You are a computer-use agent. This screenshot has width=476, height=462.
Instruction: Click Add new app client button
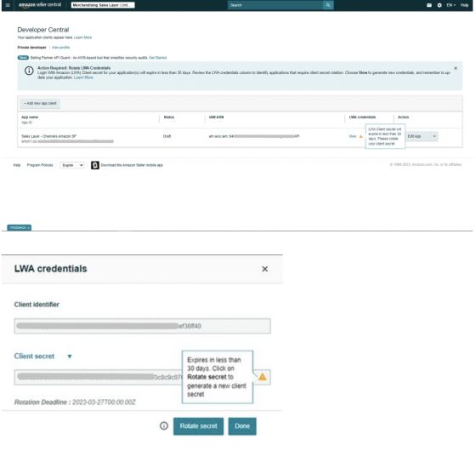point(40,103)
